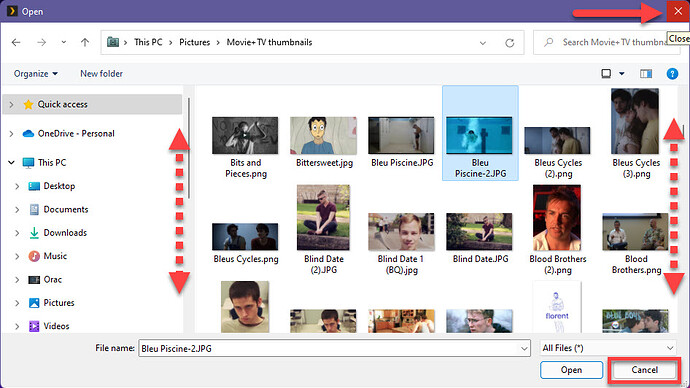Click the Open button
Viewport: 690px width, 388px height.
point(571,370)
